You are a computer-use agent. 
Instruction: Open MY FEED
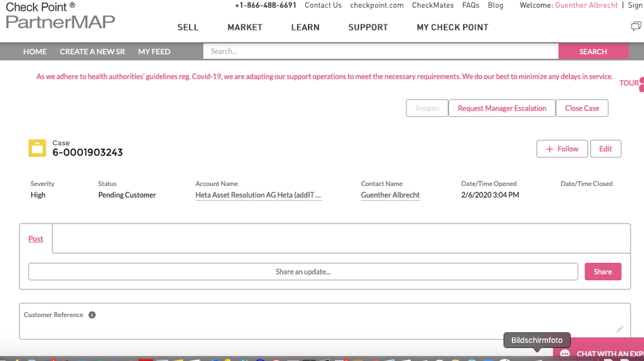154,52
